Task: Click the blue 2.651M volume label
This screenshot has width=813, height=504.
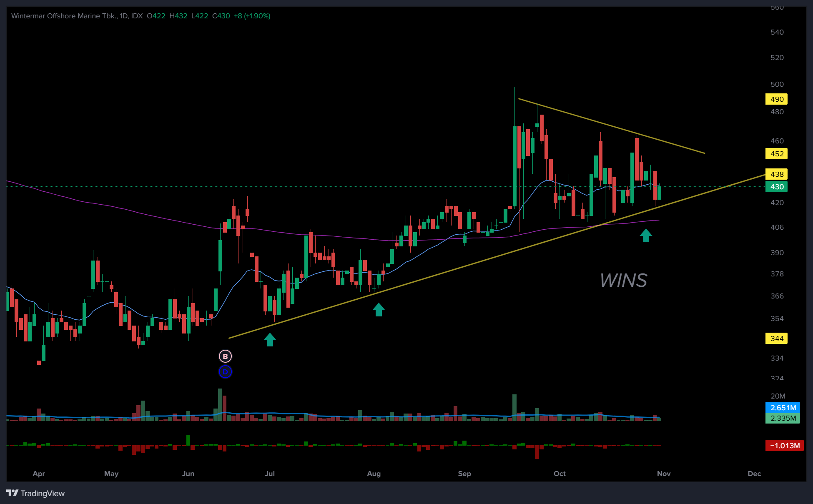Action: point(783,408)
